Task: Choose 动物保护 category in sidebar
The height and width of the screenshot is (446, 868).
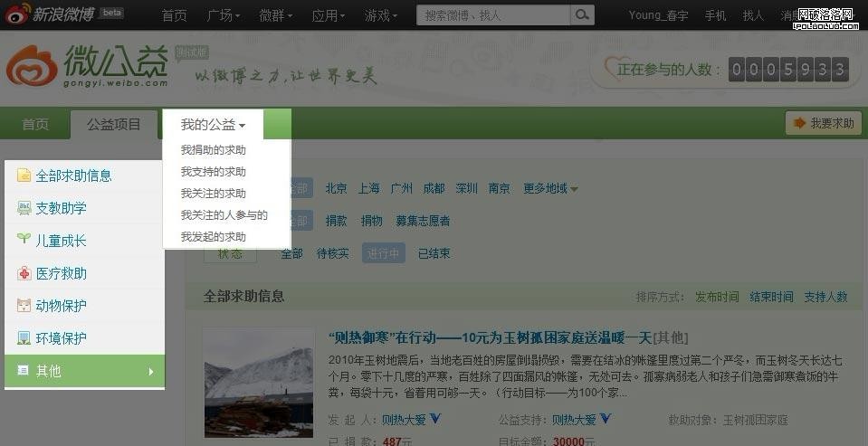Action: pos(61,306)
